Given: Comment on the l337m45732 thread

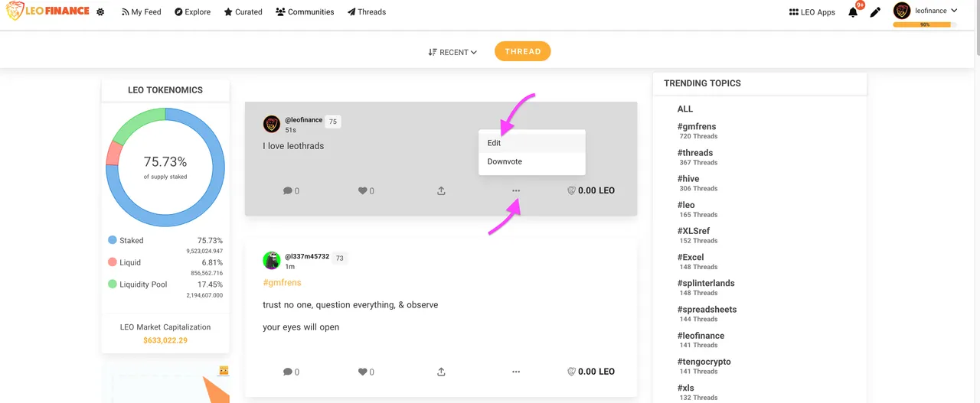Looking at the screenshot, I should click(x=291, y=372).
